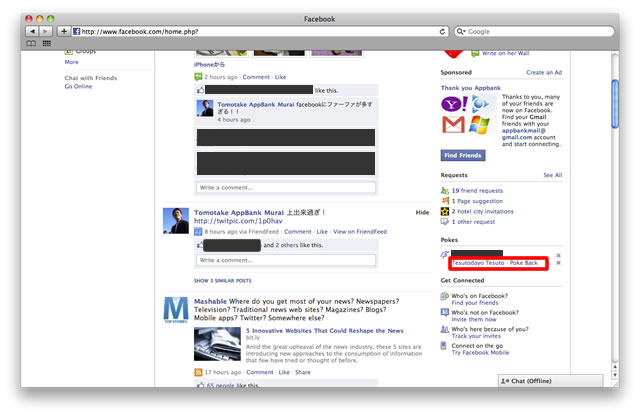This screenshot has height=416, width=640.
Task: Click Go Online in chat sidebar
Action: [78, 87]
